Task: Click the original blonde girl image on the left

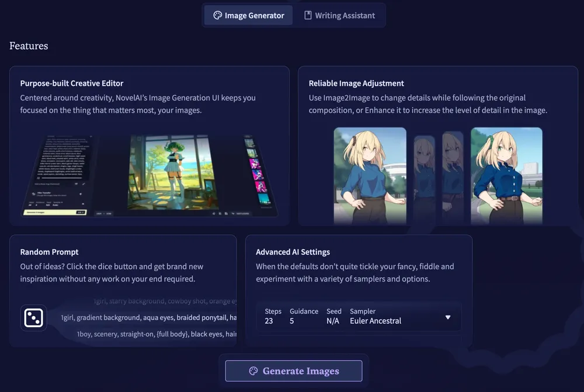Action: point(370,176)
